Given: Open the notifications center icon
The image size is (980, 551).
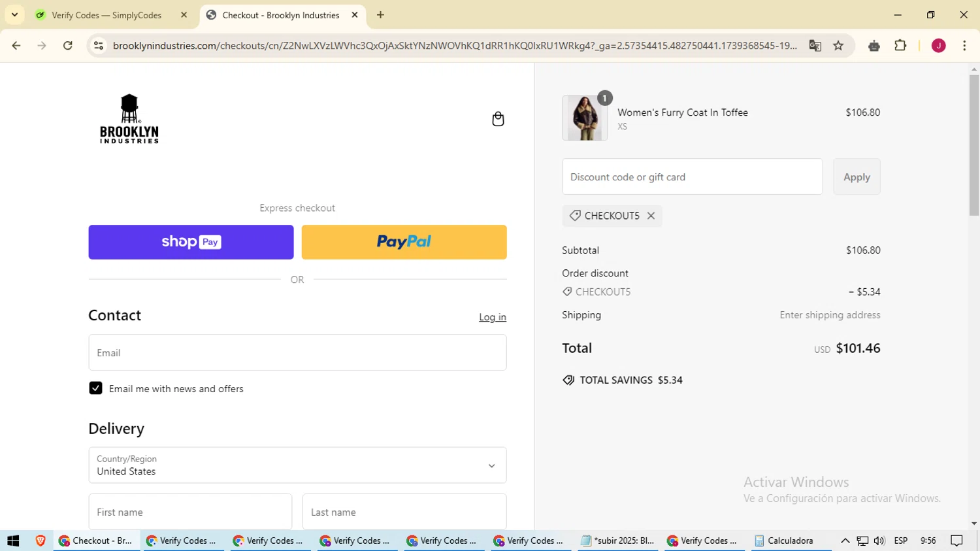Looking at the screenshot, I should 957,541.
